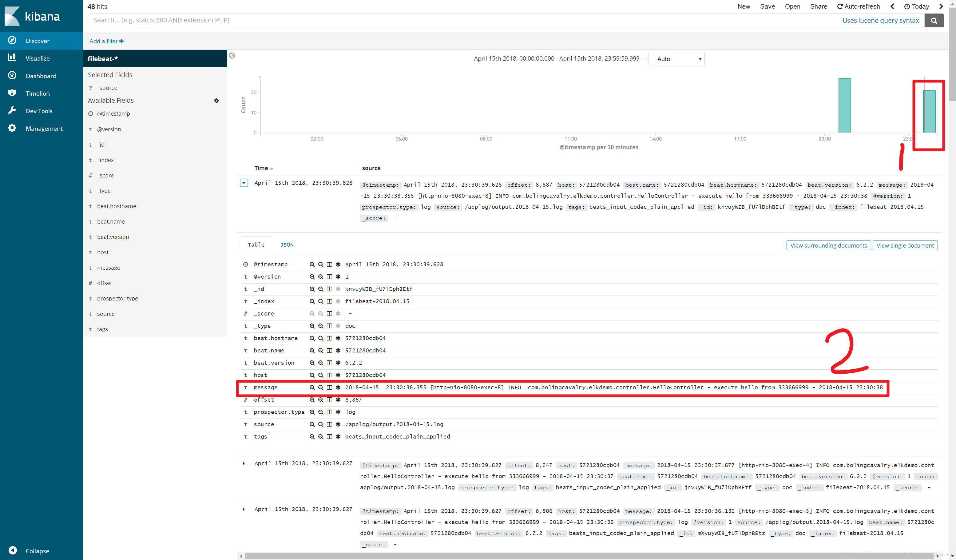Go to the Dashboard section

pyautogui.click(x=41, y=76)
